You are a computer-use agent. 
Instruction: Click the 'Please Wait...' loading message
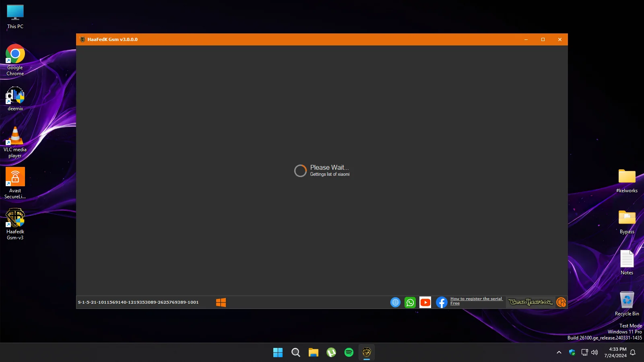329,167
